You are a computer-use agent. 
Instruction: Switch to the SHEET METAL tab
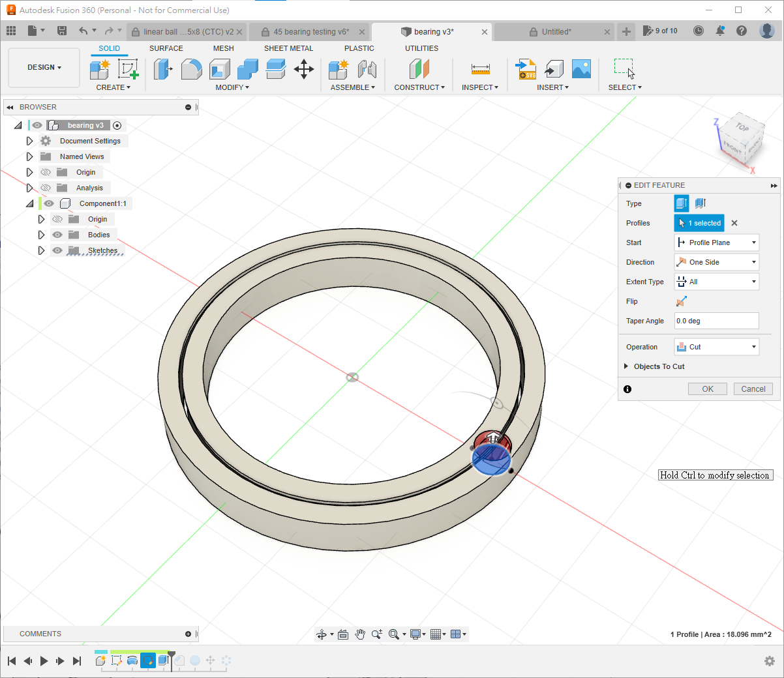coord(288,48)
